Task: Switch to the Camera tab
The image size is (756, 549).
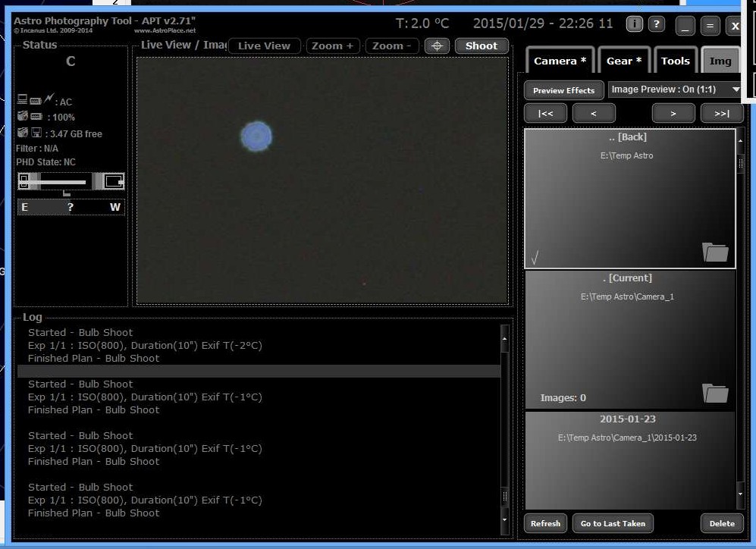Action: 560,61
